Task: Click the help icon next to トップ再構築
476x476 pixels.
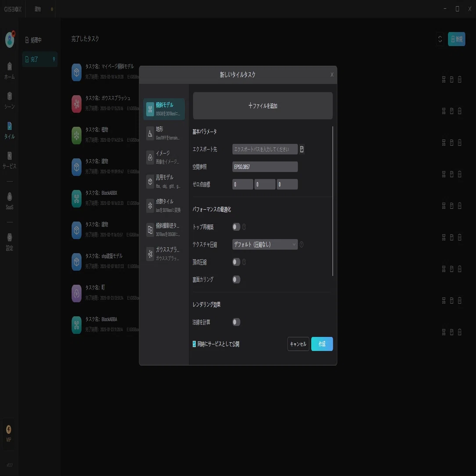Action: tap(244, 227)
